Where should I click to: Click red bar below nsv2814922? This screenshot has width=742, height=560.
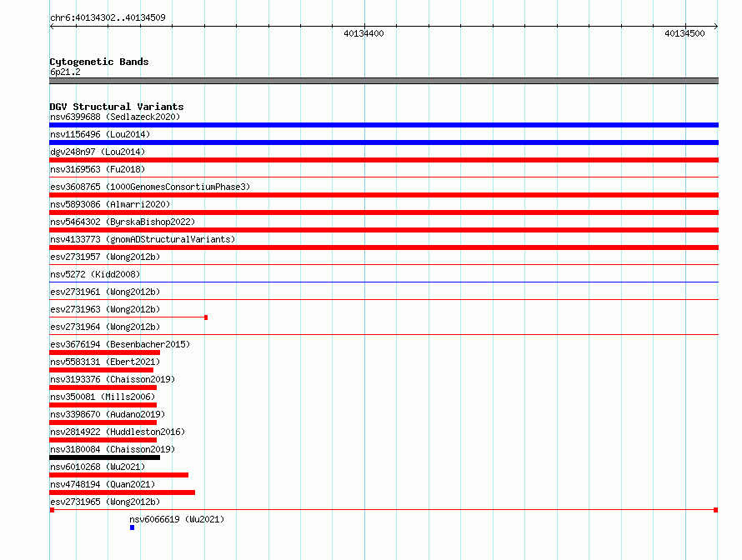(103, 440)
